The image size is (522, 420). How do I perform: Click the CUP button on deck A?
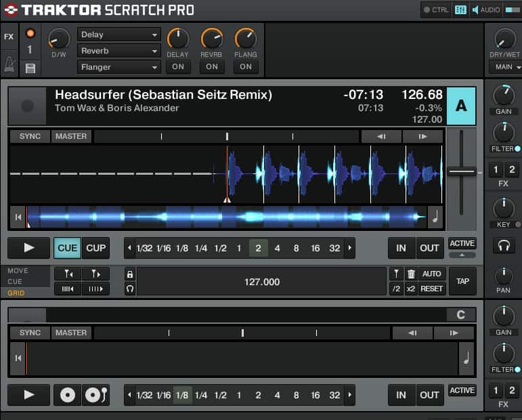(96, 248)
